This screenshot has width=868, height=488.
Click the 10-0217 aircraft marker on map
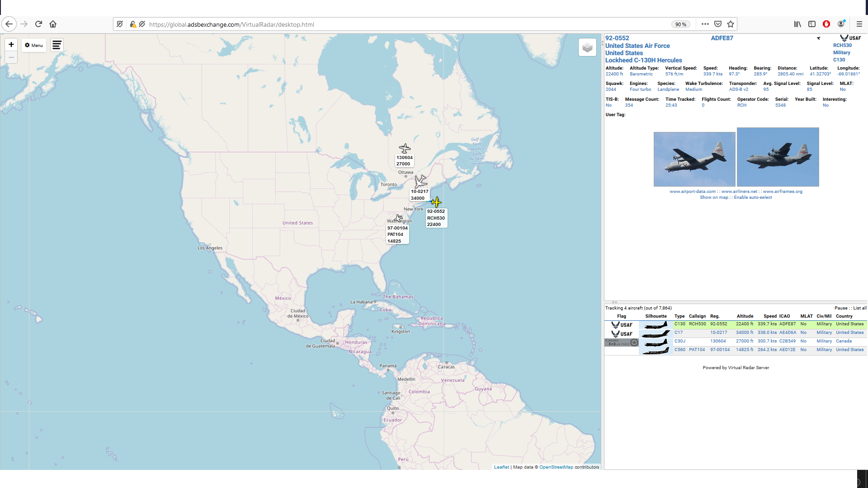click(x=420, y=181)
